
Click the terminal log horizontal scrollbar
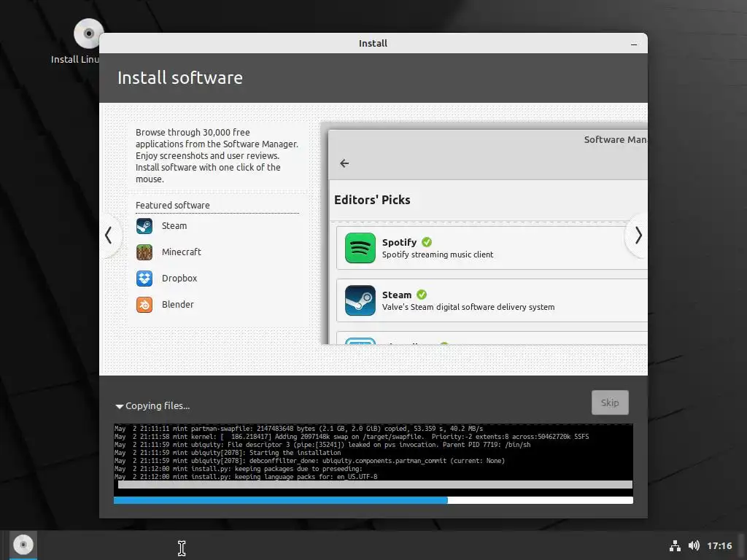[375, 484]
